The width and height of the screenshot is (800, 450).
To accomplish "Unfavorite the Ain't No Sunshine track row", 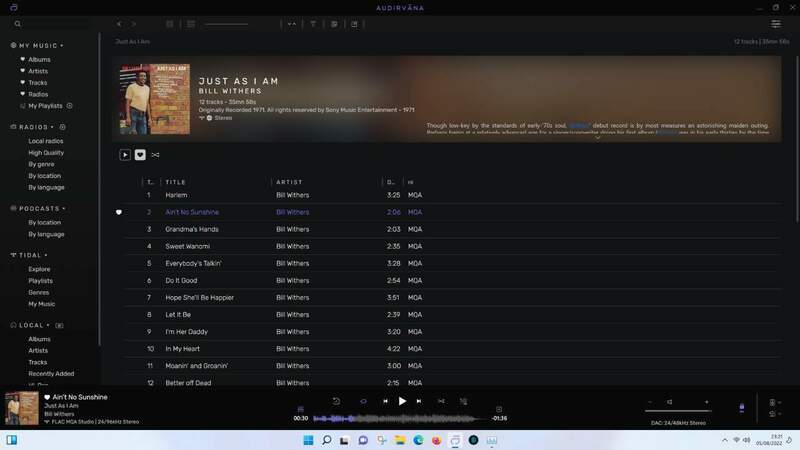I will pos(119,212).
